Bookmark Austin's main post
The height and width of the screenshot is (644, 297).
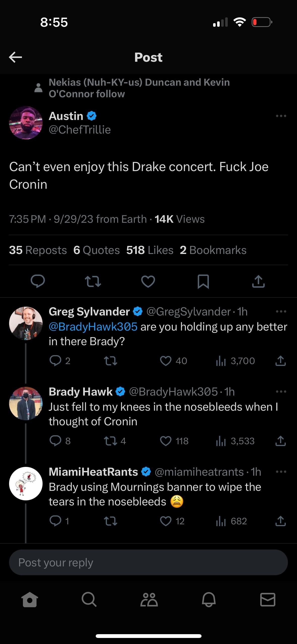click(x=203, y=281)
